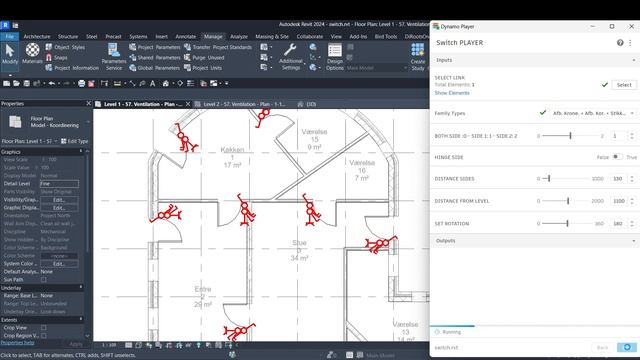Click the Show Elements link
Image resolution: width=640 pixels, height=360 pixels.
click(x=452, y=93)
